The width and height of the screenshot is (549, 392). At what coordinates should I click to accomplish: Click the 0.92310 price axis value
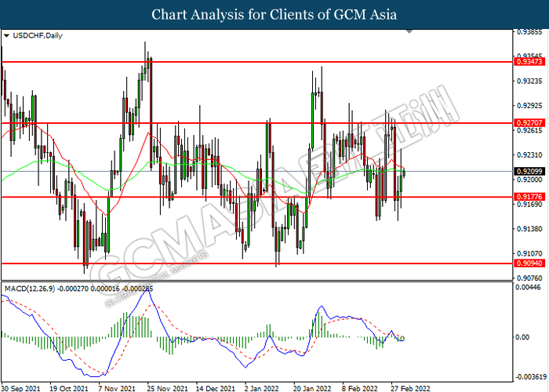click(529, 154)
